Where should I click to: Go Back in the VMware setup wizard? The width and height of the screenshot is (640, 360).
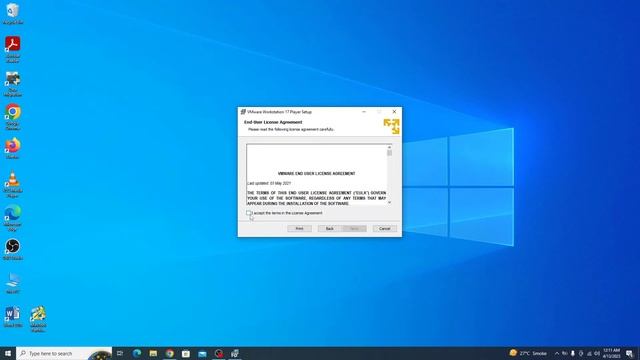pyautogui.click(x=330, y=229)
